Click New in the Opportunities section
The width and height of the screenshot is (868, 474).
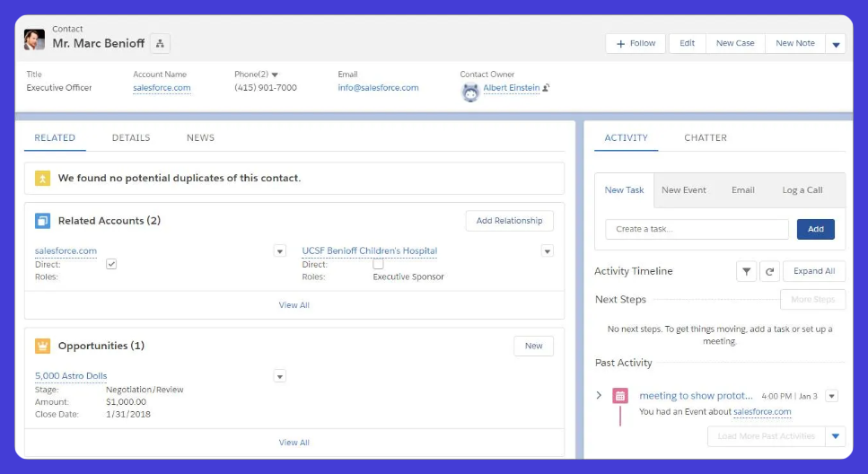pyautogui.click(x=534, y=346)
